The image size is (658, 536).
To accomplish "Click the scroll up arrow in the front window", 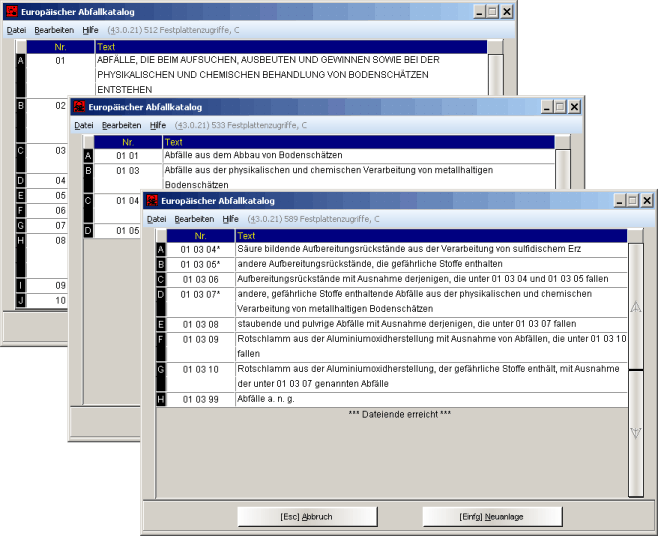I will click(x=635, y=307).
